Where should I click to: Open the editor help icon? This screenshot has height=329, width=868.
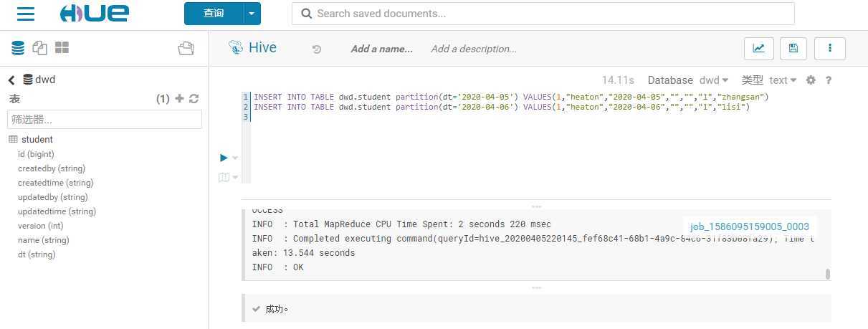pos(829,80)
